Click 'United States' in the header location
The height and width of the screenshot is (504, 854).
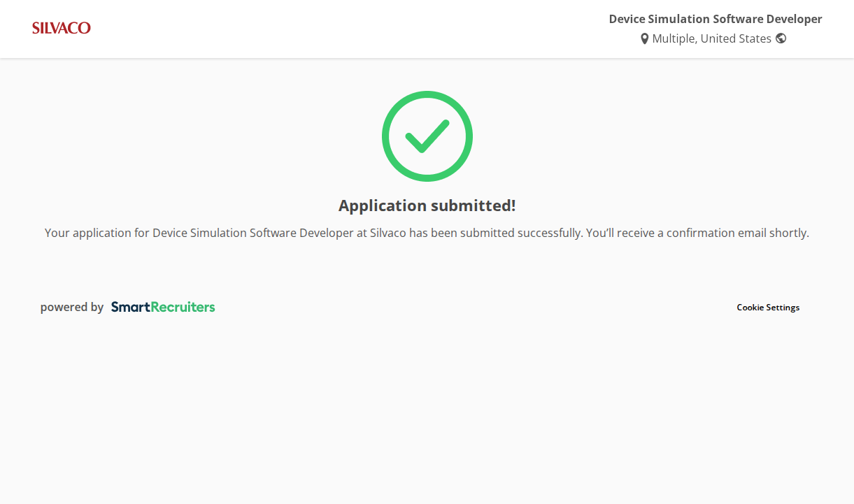click(x=736, y=39)
